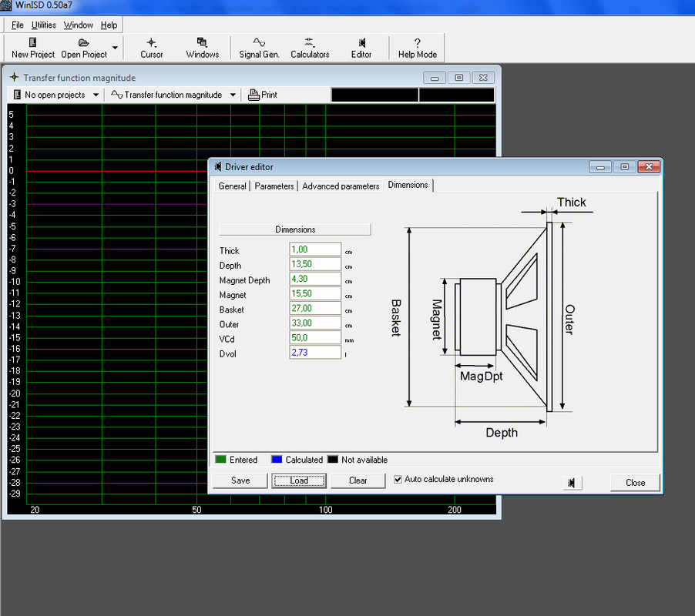Viewport: 695px width, 616px height.
Task: Open the Windows toolbar button
Action: (x=202, y=48)
